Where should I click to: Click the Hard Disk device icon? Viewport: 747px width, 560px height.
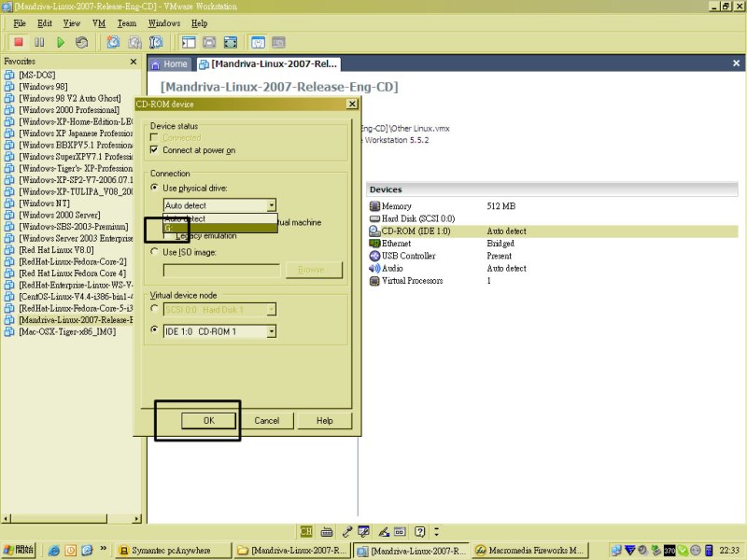click(374, 218)
